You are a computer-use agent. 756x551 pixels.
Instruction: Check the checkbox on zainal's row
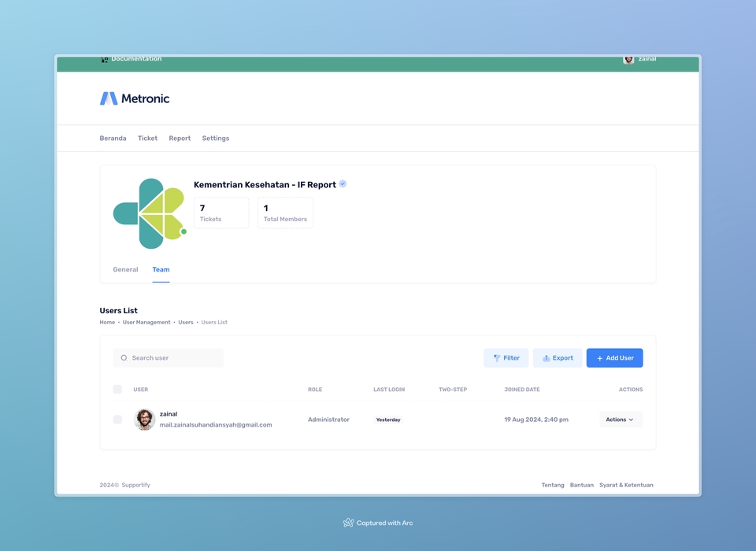pos(117,420)
